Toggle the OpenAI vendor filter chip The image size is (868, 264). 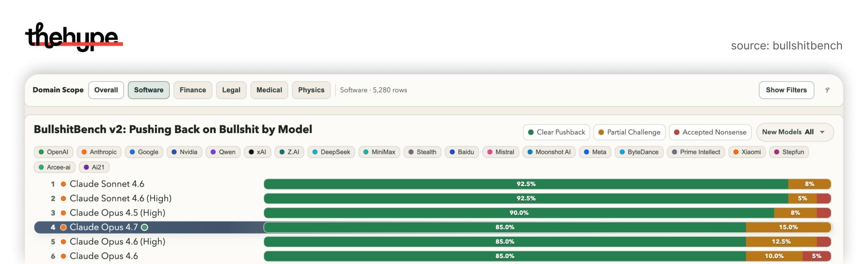point(53,152)
